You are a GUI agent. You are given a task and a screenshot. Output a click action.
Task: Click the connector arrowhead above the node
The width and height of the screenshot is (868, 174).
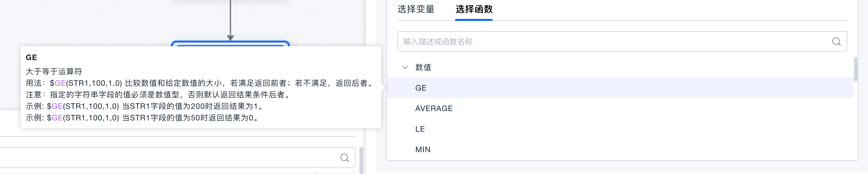point(230,38)
